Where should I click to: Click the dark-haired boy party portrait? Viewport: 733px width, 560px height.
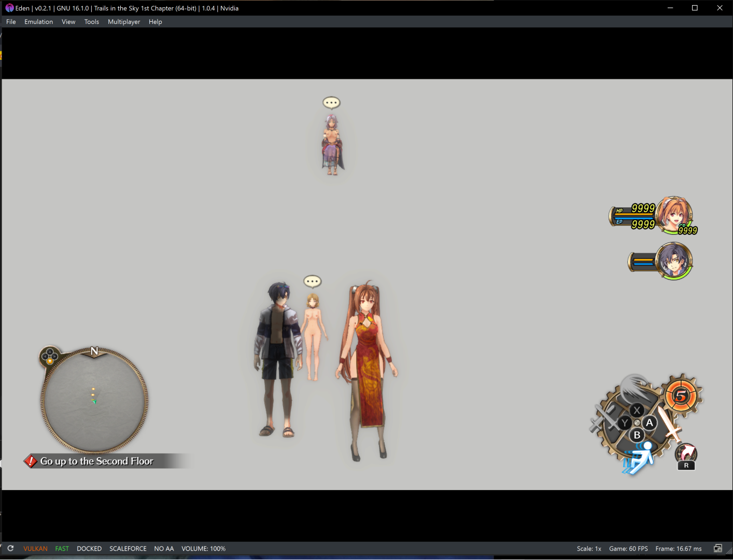pos(673,261)
